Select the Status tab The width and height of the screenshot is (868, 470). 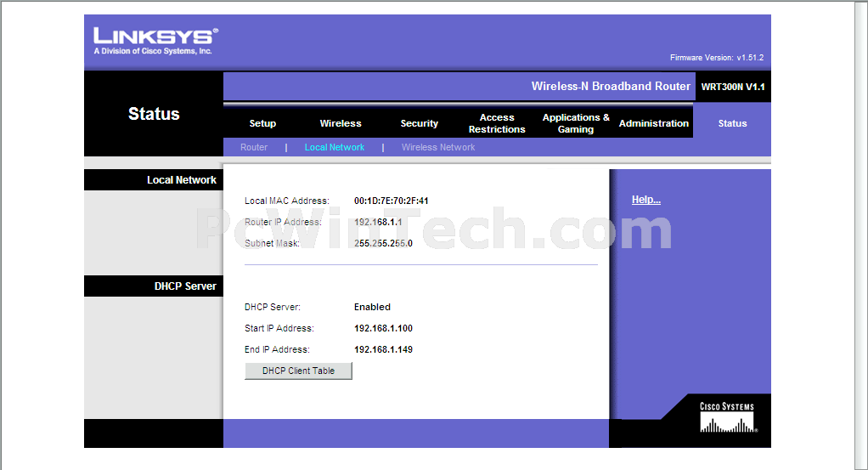point(732,123)
